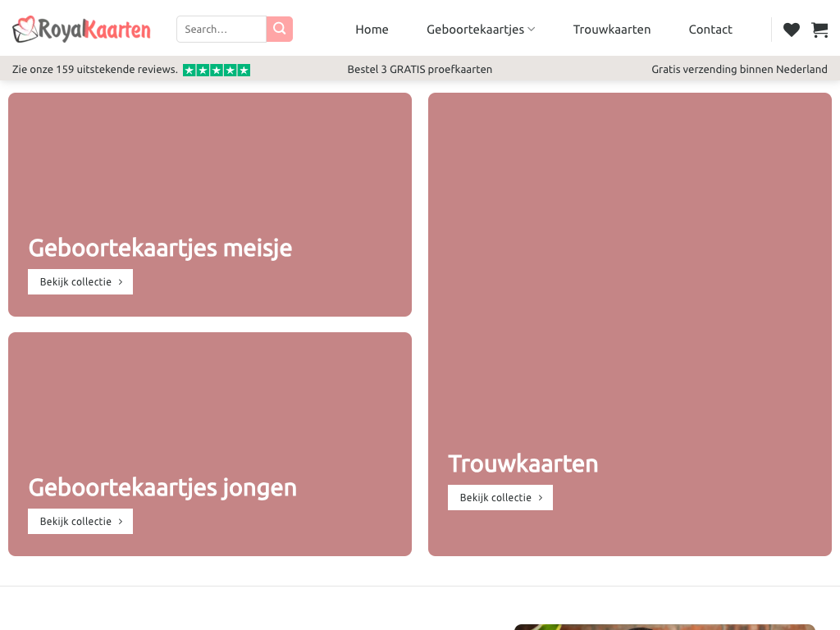
Task: Click Gratis verzending binnen Nederland text
Action: click(x=739, y=70)
